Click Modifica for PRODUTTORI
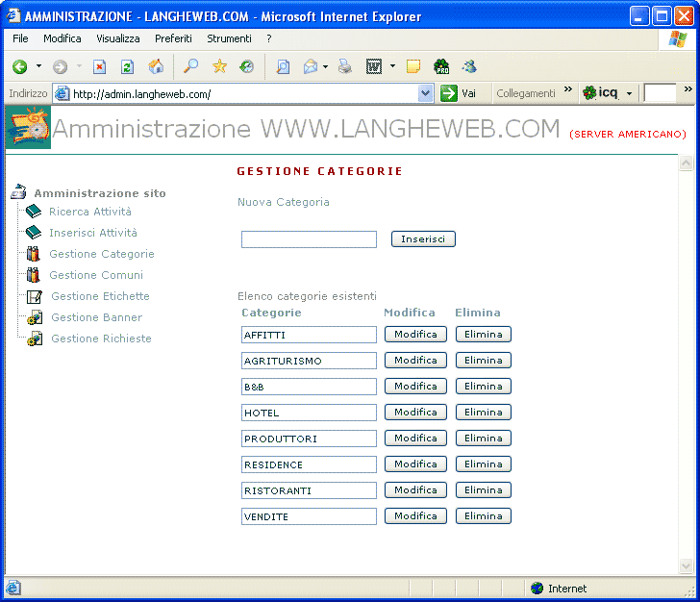 pyautogui.click(x=415, y=439)
